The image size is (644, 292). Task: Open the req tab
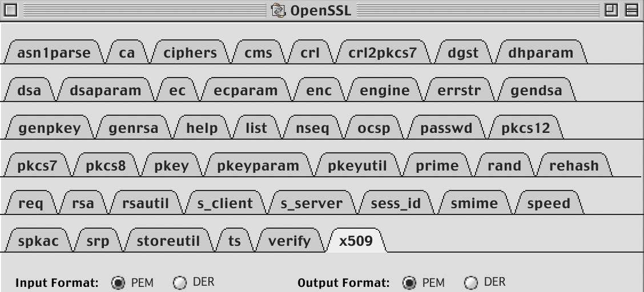31,203
